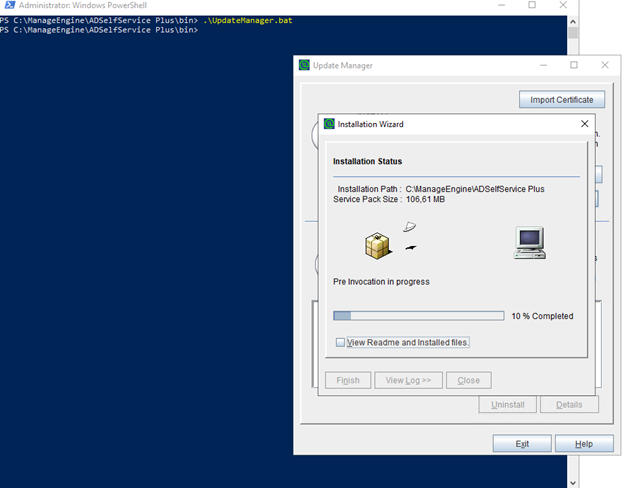
Task: Close the Installation Wizard dialog
Action: coord(584,124)
